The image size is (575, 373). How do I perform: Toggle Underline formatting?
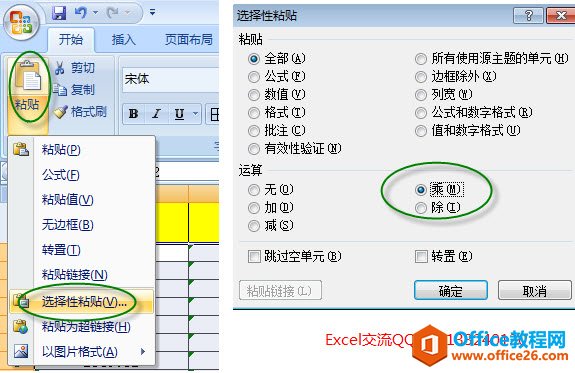coord(179,114)
